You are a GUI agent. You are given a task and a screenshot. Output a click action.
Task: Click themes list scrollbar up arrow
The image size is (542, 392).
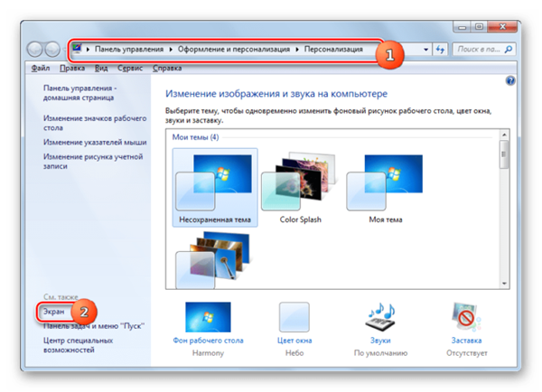click(504, 135)
